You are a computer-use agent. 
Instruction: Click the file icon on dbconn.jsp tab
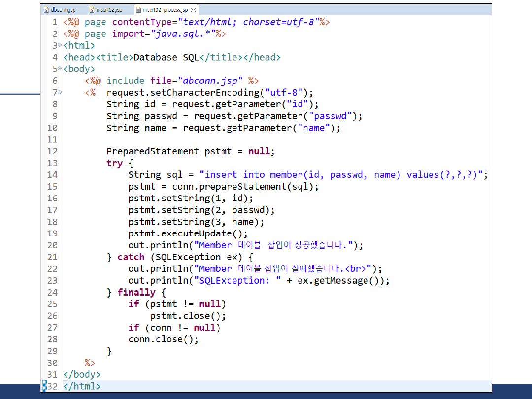point(46,10)
